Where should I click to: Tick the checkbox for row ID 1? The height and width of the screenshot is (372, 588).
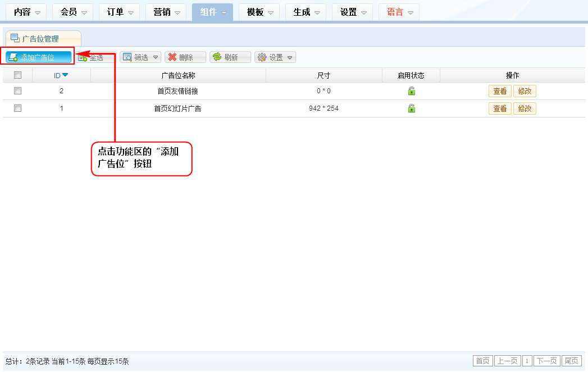17,108
